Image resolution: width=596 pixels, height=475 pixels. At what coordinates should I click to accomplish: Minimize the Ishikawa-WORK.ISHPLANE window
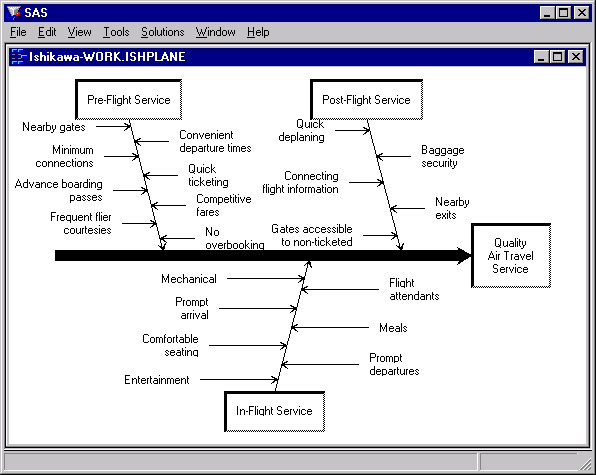pos(541,57)
